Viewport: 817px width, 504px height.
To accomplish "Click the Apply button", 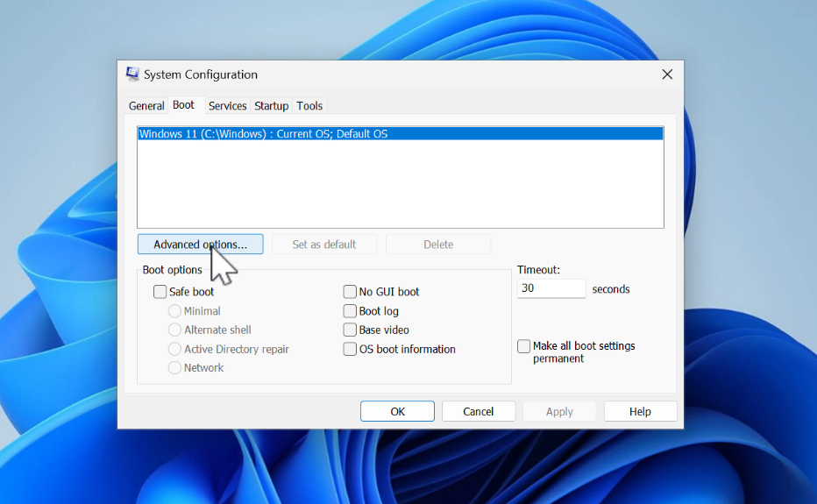I will coord(559,411).
